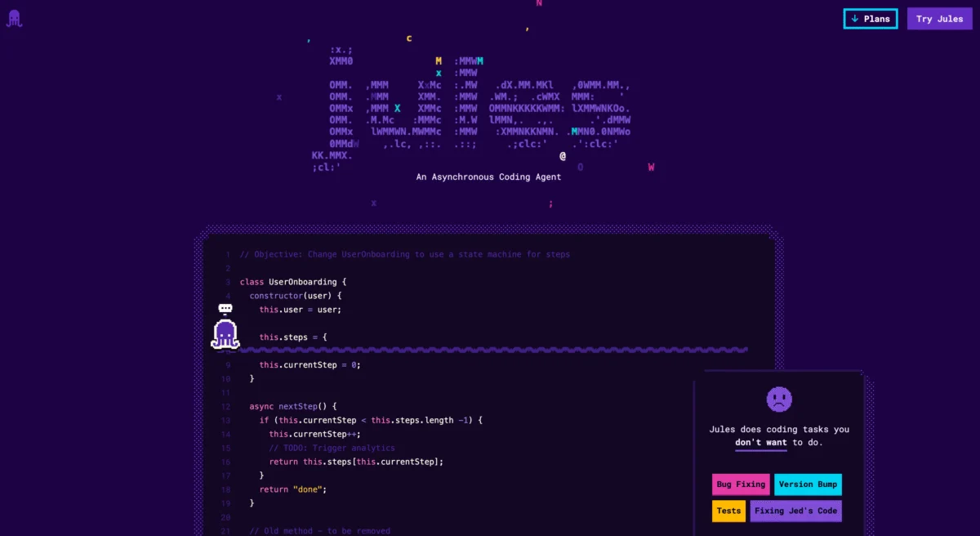Viewport: 980px width, 536px height.
Task: Click the "this.currentStep = 0;" code line
Action: tap(310, 365)
